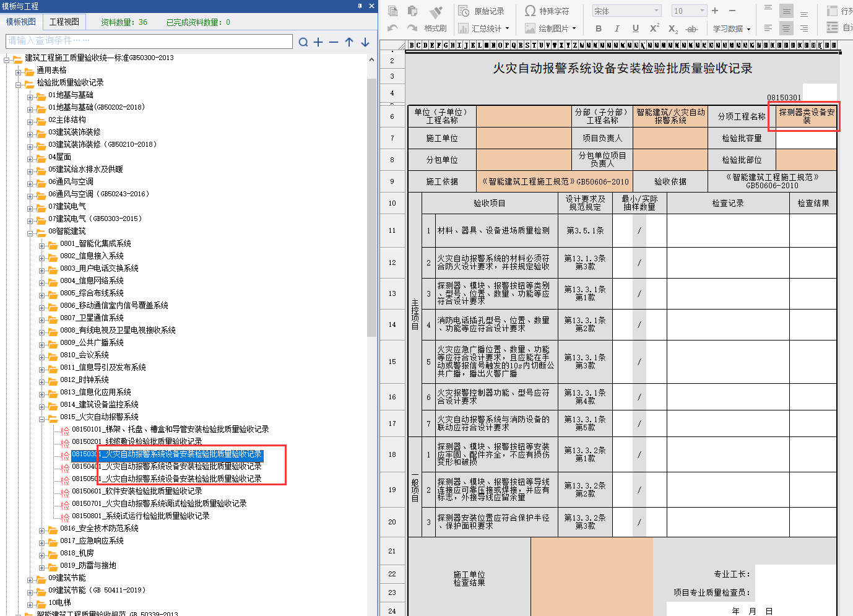Expand the 通用表格 tree node
The height and width of the screenshot is (616, 853).
[19, 72]
